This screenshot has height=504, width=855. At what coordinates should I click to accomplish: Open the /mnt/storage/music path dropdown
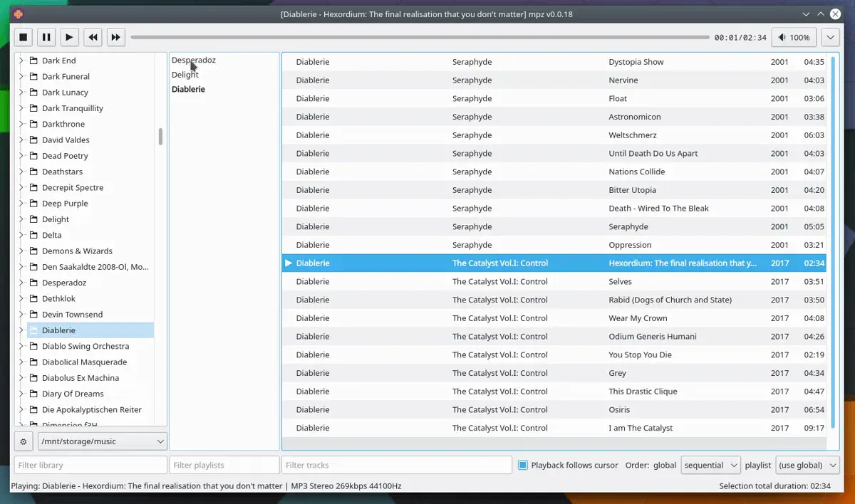[103, 441]
